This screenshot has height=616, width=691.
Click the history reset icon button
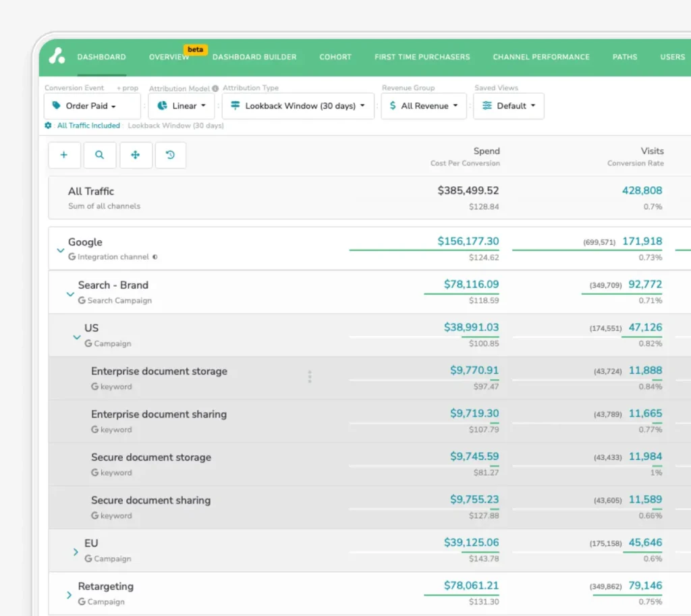(x=170, y=155)
